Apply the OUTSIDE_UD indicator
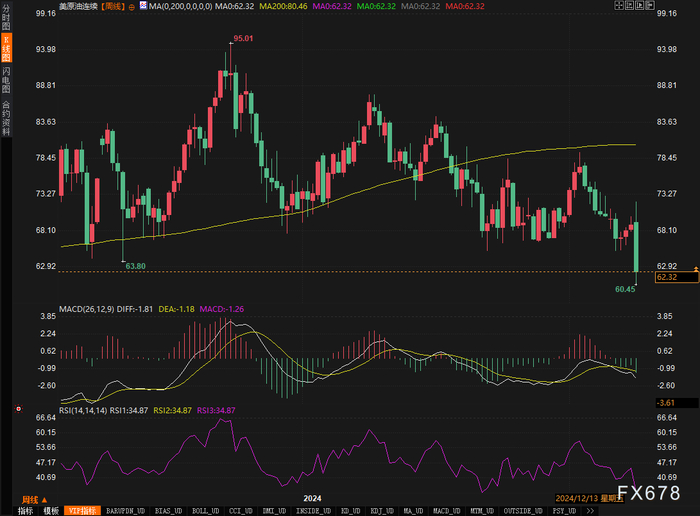This screenshot has width=700, height=516. pyautogui.click(x=523, y=511)
